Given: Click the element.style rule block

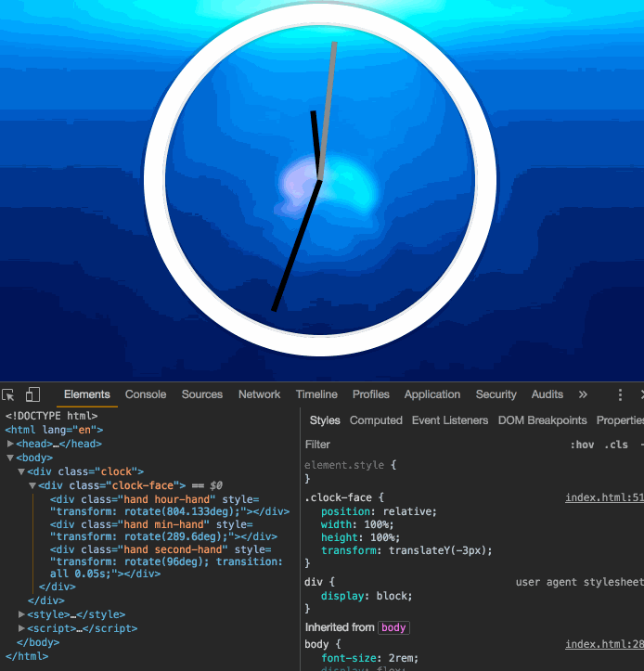Looking at the screenshot, I should 351,471.
